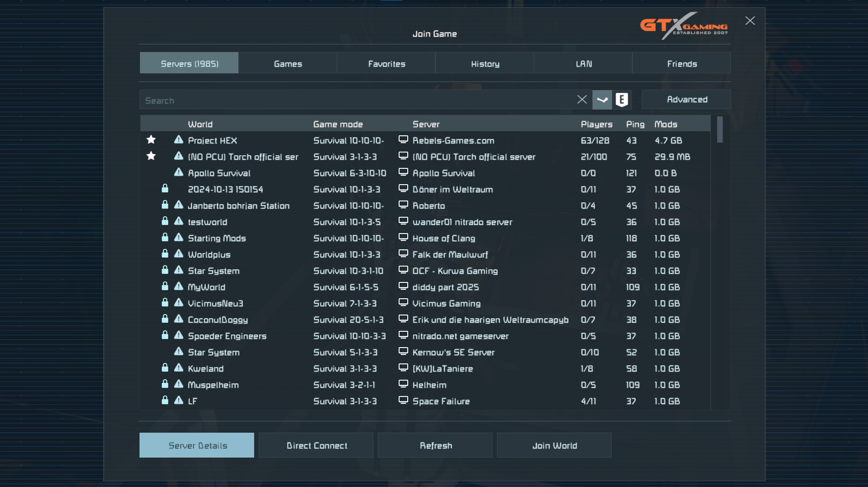Click the lock icon beside Muspelheim

pos(165,384)
